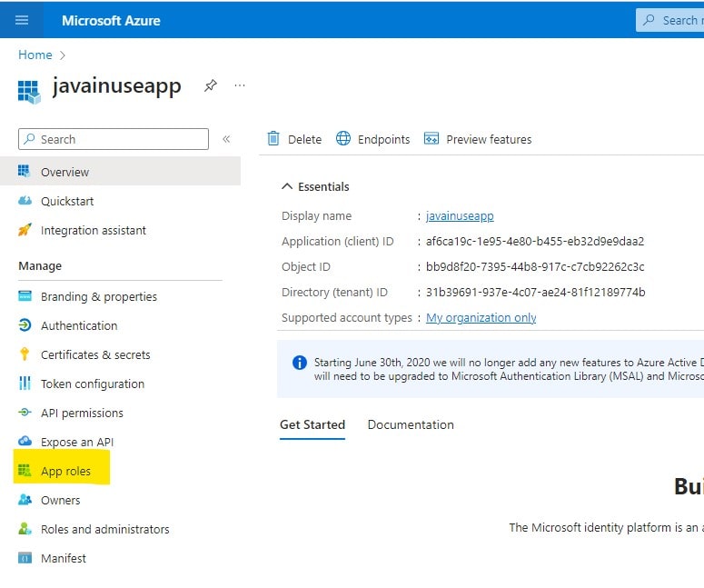
Task: Pin javainuseapp to dashboard
Action: pos(210,85)
